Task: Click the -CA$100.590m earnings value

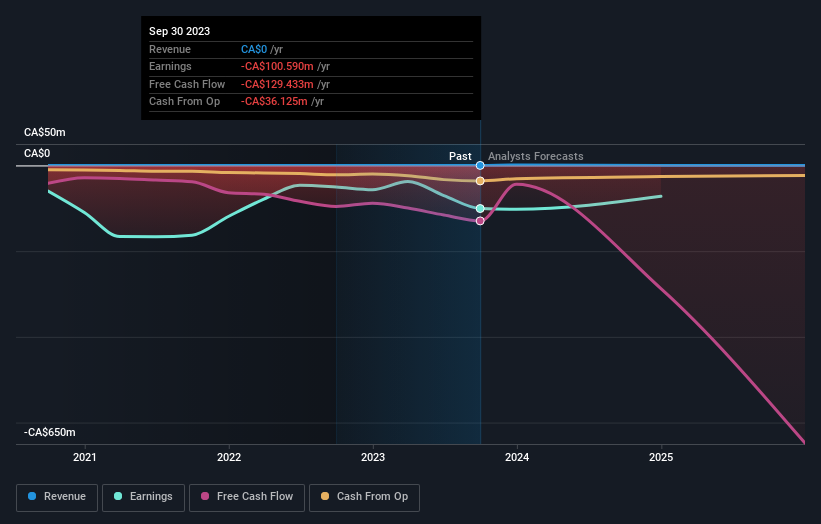Action: point(277,66)
